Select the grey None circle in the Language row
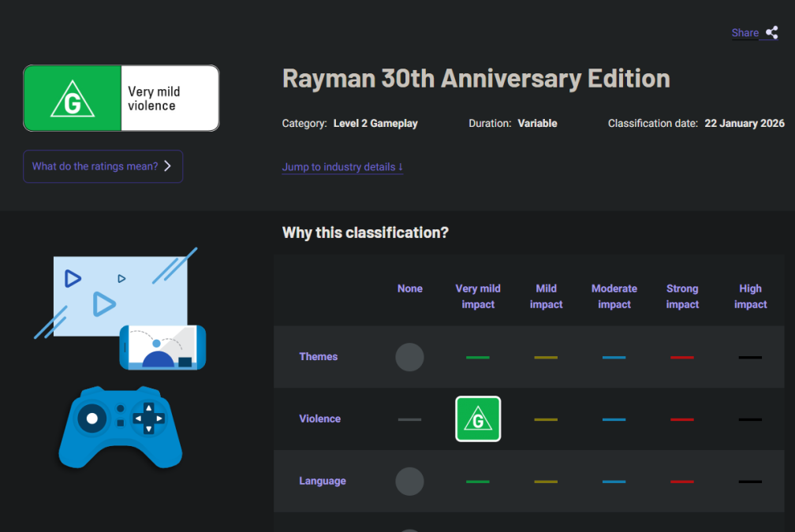The image size is (795, 532). pyautogui.click(x=409, y=481)
